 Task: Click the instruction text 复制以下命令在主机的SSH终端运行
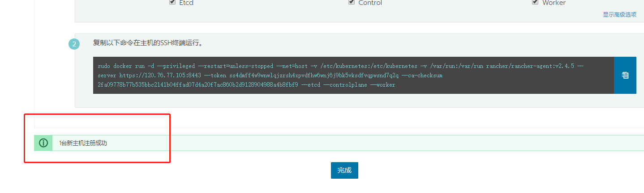click(148, 43)
